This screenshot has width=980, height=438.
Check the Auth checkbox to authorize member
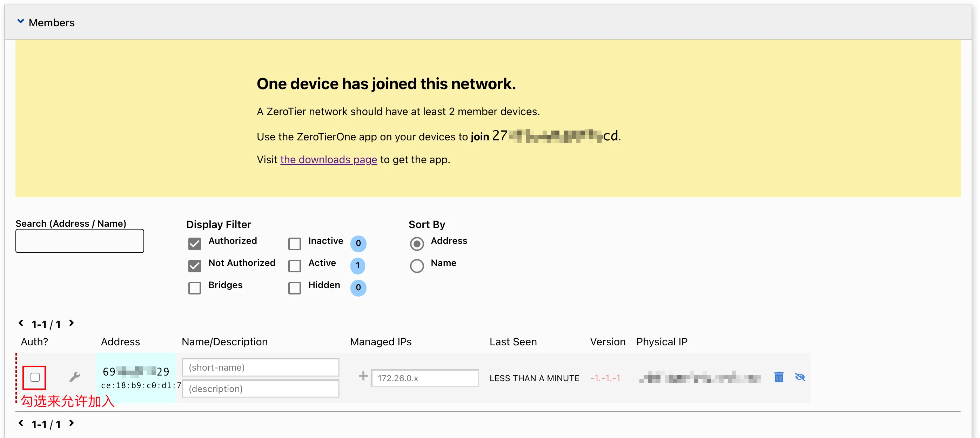tap(35, 377)
